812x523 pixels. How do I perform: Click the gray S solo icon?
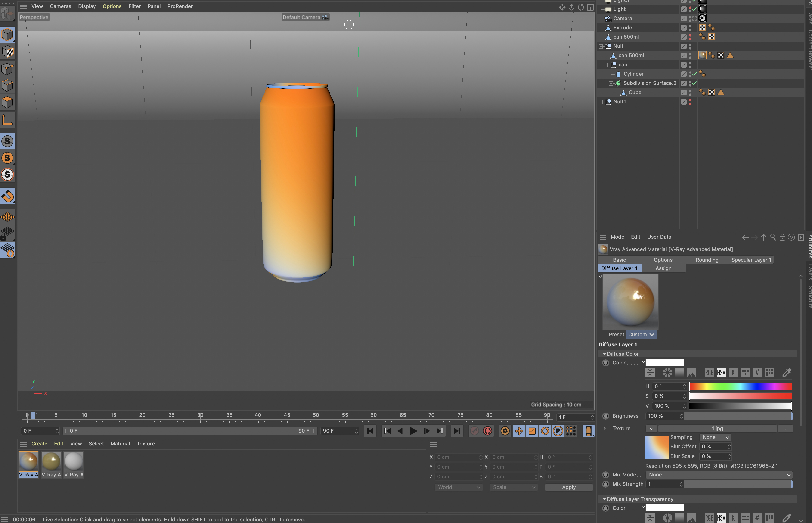coord(7,141)
